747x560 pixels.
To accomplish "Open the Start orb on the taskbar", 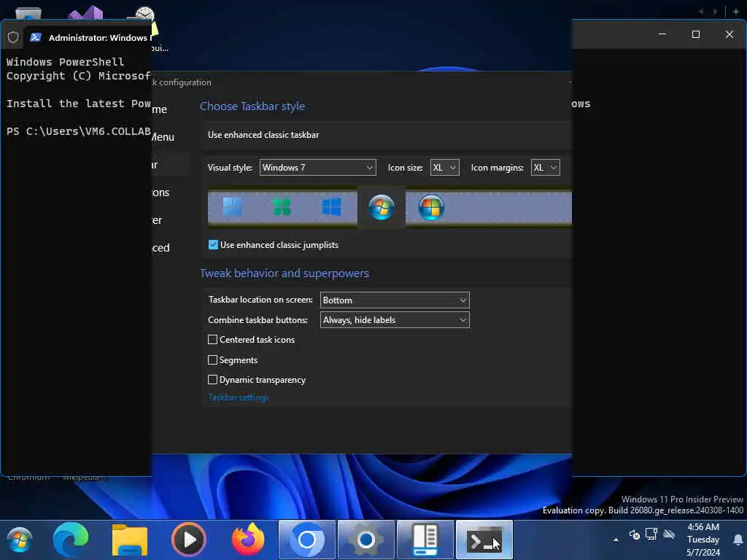I will coord(20,540).
